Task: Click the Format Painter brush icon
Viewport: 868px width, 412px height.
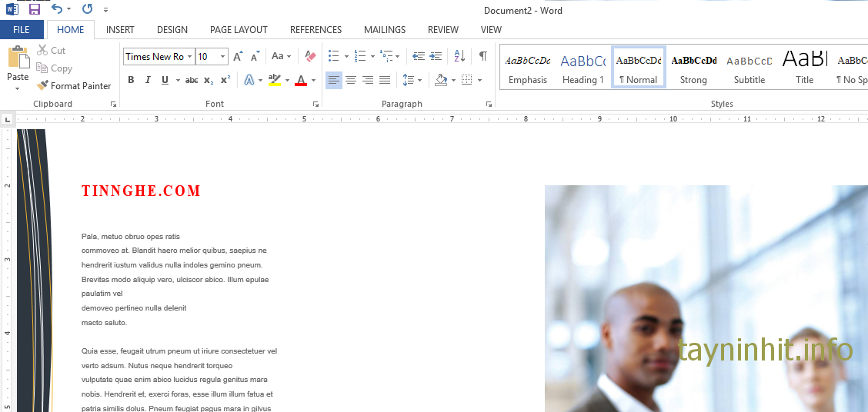Action: tap(43, 86)
